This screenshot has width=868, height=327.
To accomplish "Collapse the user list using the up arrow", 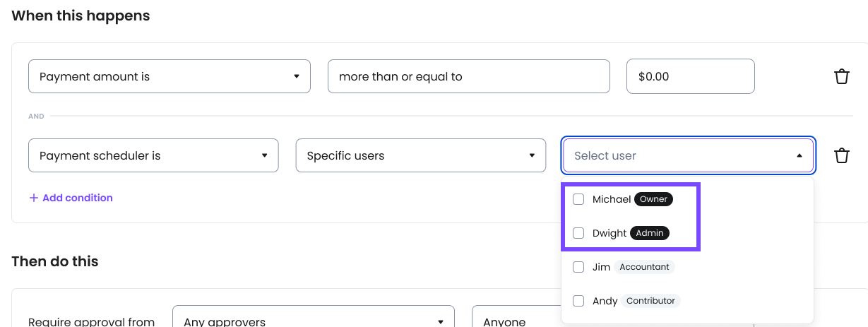I will click(x=799, y=155).
